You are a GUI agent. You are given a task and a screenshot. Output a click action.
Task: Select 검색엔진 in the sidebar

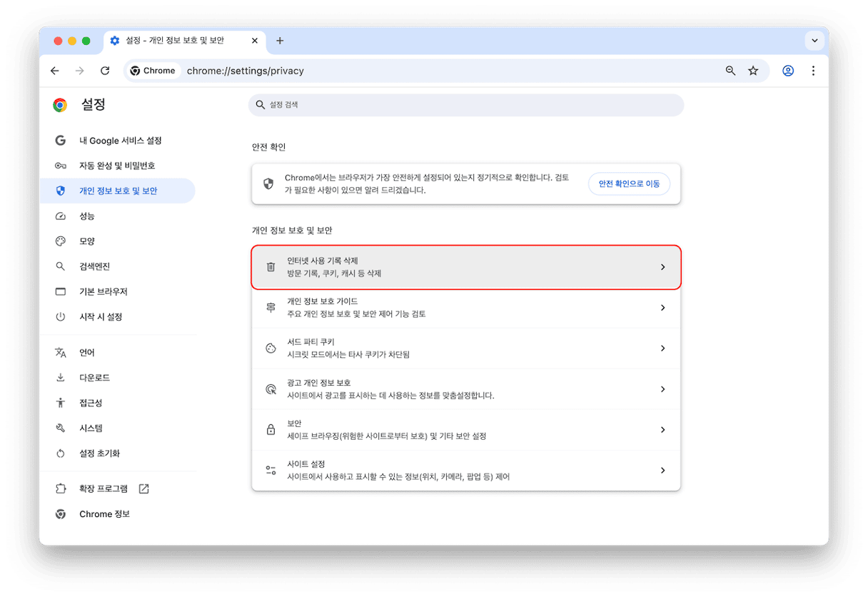pyautogui.click(x=94, y=266)
